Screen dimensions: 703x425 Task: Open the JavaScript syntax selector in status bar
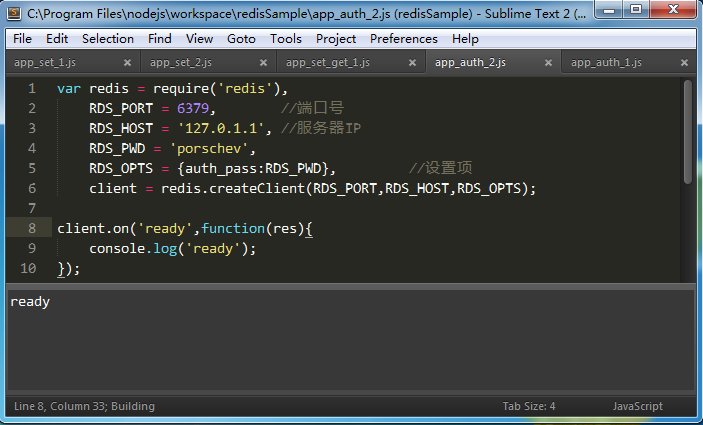point(637,406)
